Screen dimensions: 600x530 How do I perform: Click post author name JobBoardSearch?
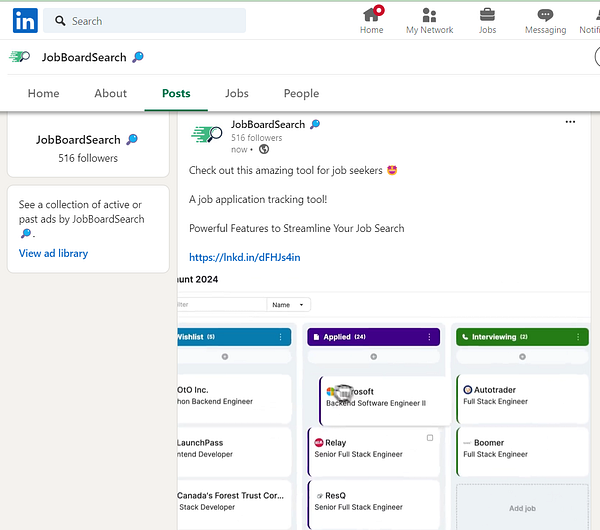click(268, 124)
